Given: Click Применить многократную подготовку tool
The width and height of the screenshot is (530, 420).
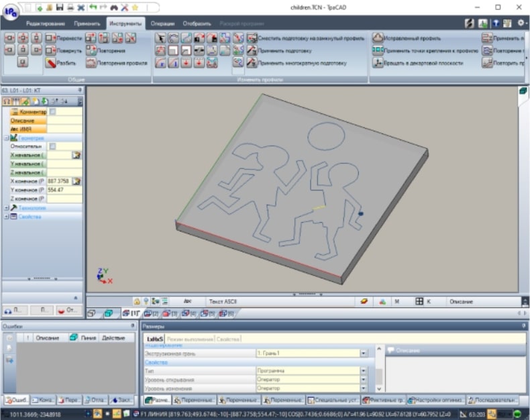Looking at the screenshot, I should pyautogui.click(x=297, y=62).
